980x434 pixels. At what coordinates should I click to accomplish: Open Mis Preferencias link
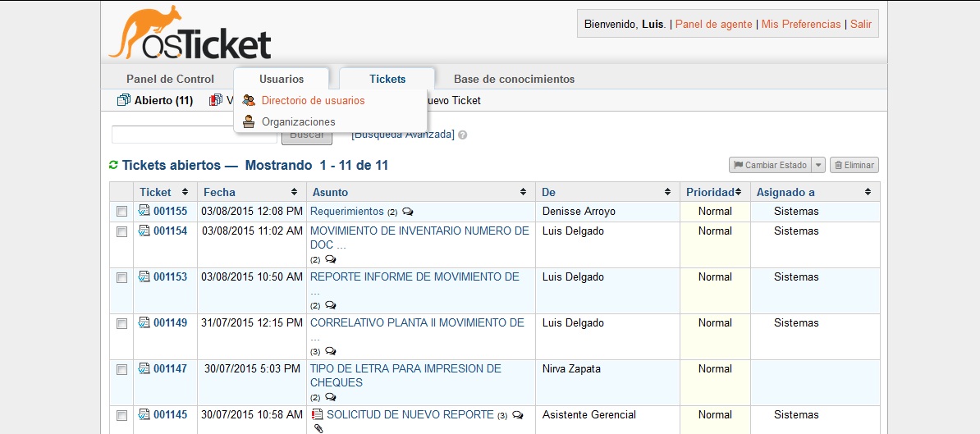point(800,24)
